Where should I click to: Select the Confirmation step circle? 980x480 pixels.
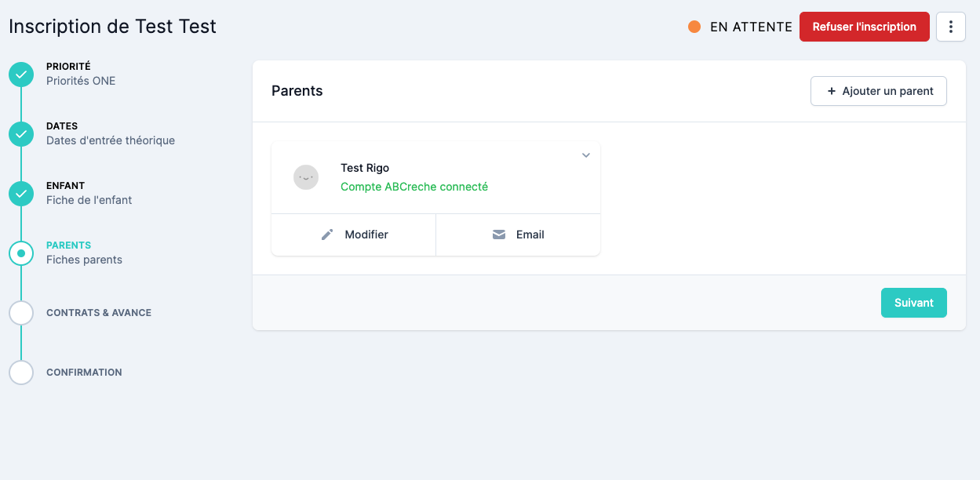coord(21,373)
